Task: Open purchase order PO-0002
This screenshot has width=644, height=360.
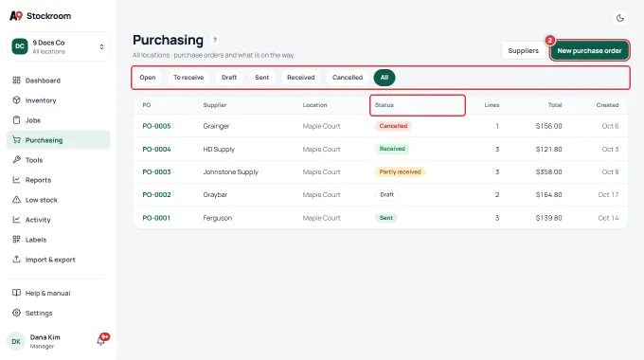Action: pyautogui.click(x=156, y=194)
